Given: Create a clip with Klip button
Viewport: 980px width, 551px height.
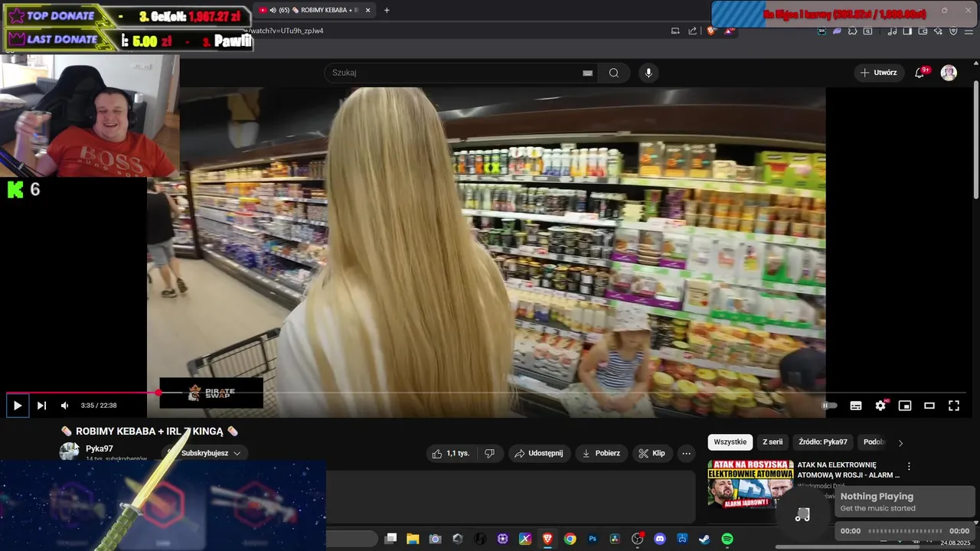Looking at the screenshot, I should click(x=652, y=453).
